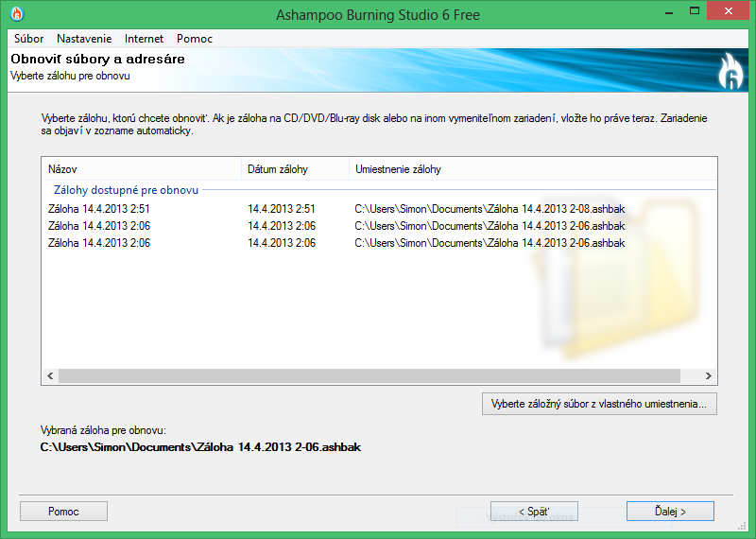This screenshot has width=756, height=539.
Task: Open the Pomoc menu in menu bar
Action: point(195,39)
